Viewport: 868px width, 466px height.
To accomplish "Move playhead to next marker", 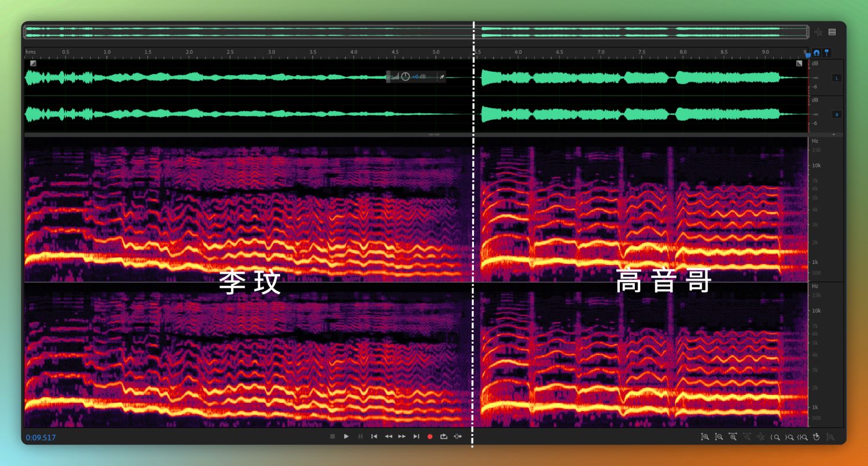I will click(x=416, y=436).
